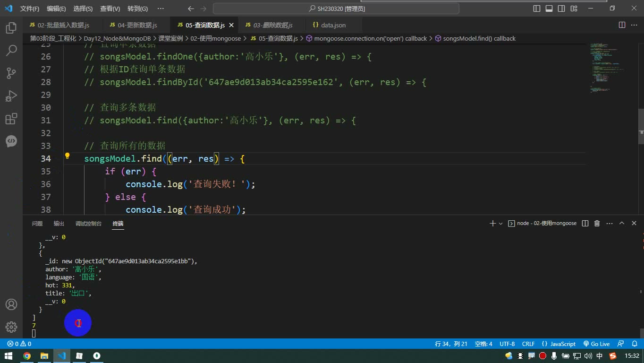Open the 查看(V) menu

tap(110, 9)
